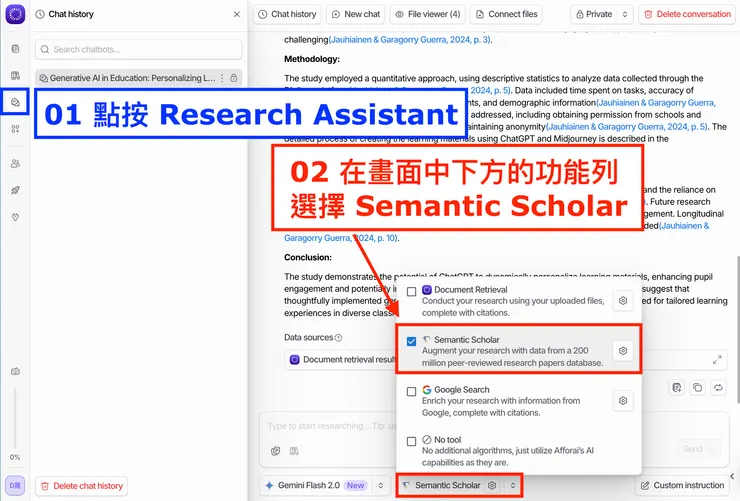Click the Conclusion: heading text
The height and width of the screenshot is (501, 740).
(x=308, y=257)
